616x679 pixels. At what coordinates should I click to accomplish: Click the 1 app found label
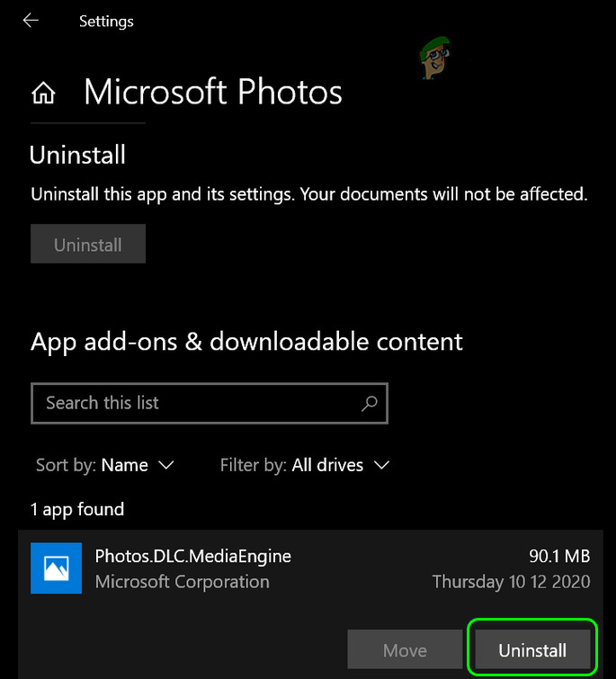(x=77, y=509)
